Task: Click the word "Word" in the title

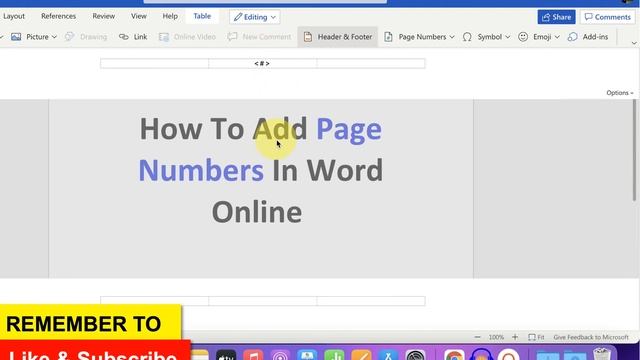Action: [344, 171]
